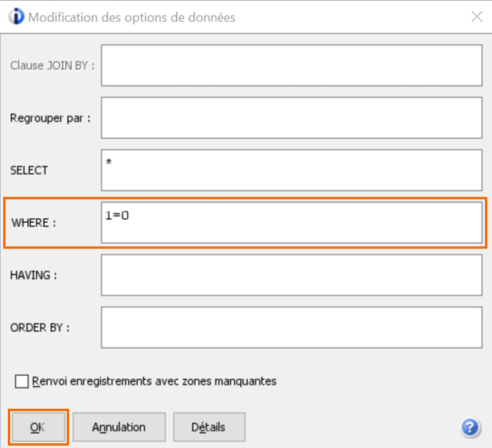492x448 pixels.
Task: Click the application icon in the title bar
Action: pos(16,16)
